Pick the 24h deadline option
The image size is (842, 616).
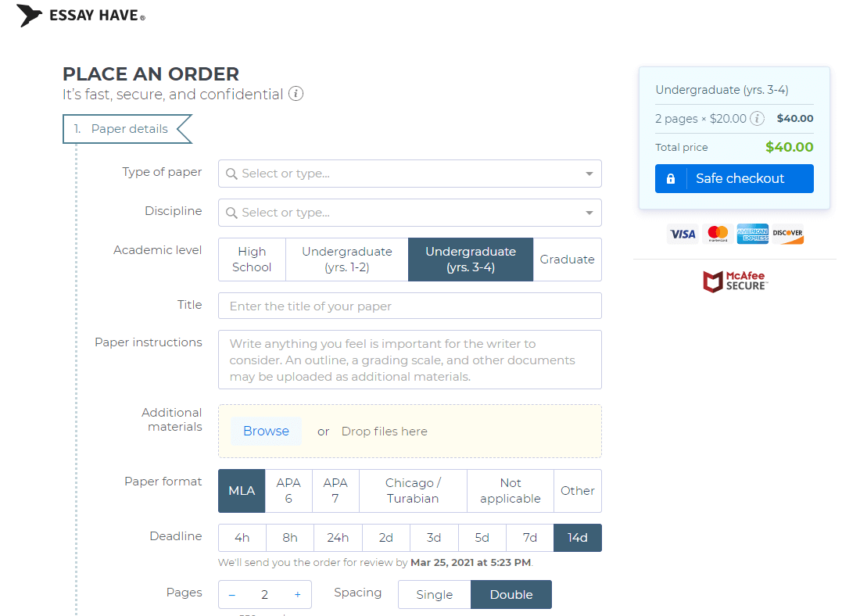tap(338, 538)
